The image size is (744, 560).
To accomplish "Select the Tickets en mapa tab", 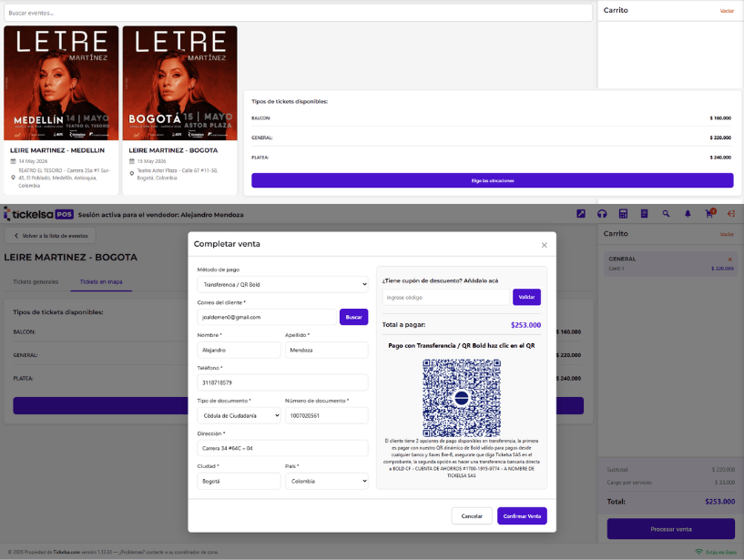I will coord(101,282).
